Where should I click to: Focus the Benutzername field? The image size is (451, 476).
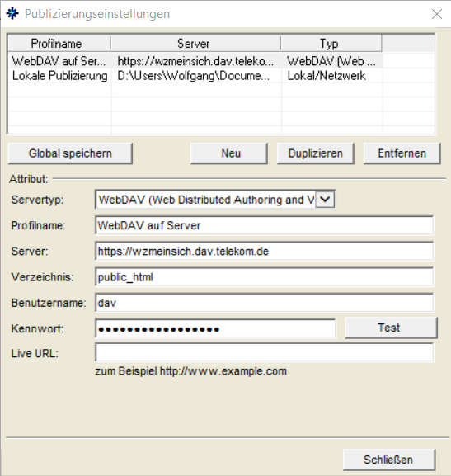point(265,303)
